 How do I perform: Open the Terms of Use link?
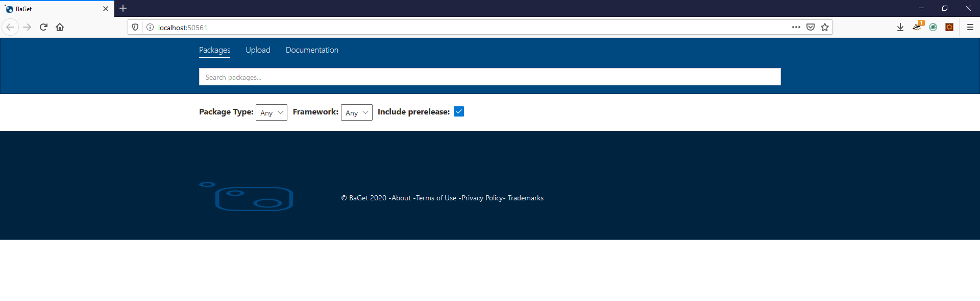coord(436,198)
